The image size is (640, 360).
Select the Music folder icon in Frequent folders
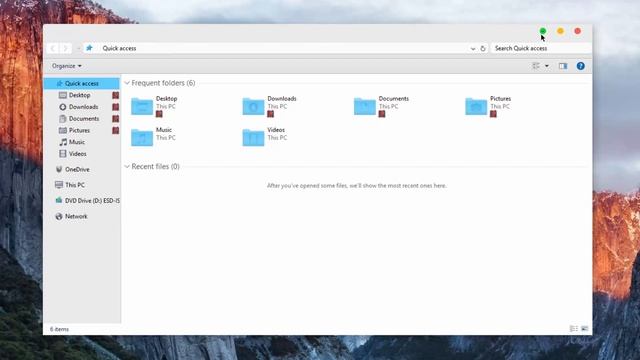(142, 137)
